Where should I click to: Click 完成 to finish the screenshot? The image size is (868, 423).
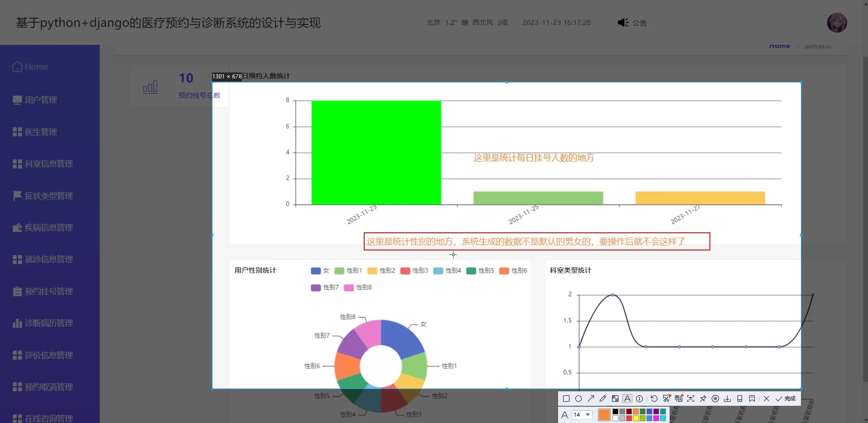click(x=786, y=399)
